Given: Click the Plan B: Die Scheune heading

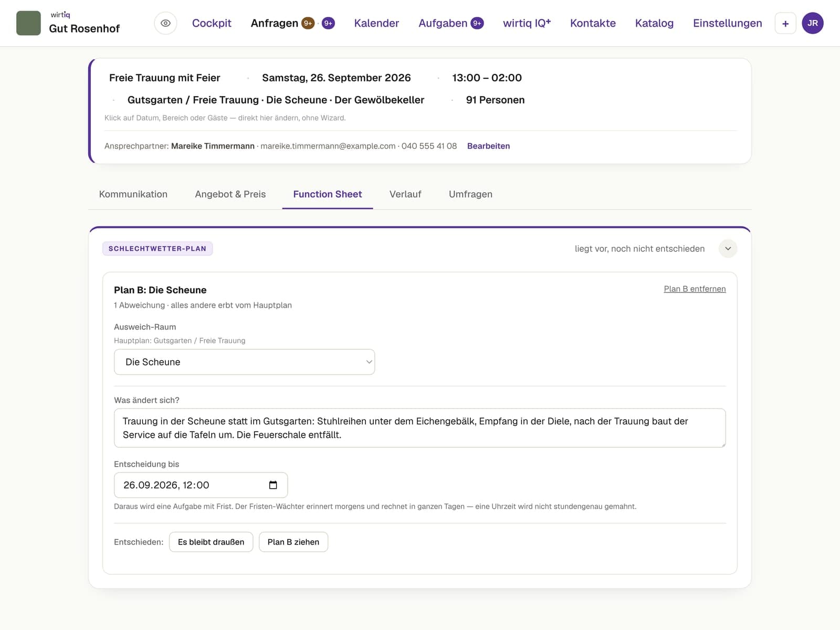Looking at the screenshot, I should (x=160, y=290).
